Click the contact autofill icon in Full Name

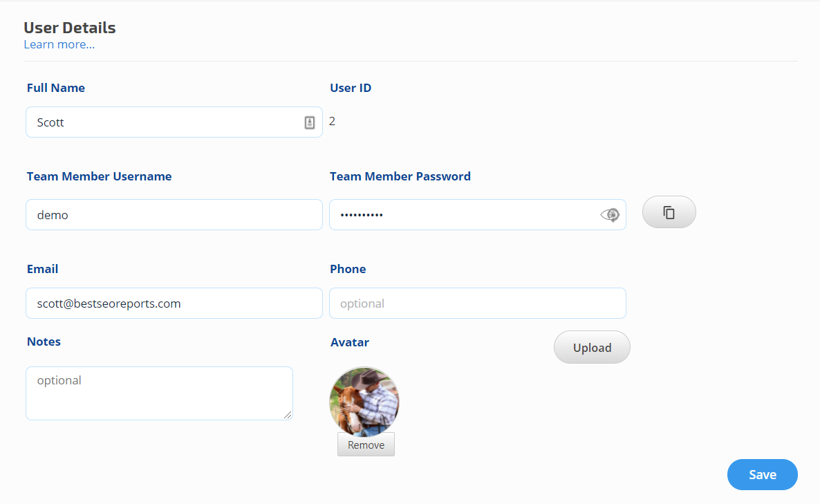click(310, 122)
